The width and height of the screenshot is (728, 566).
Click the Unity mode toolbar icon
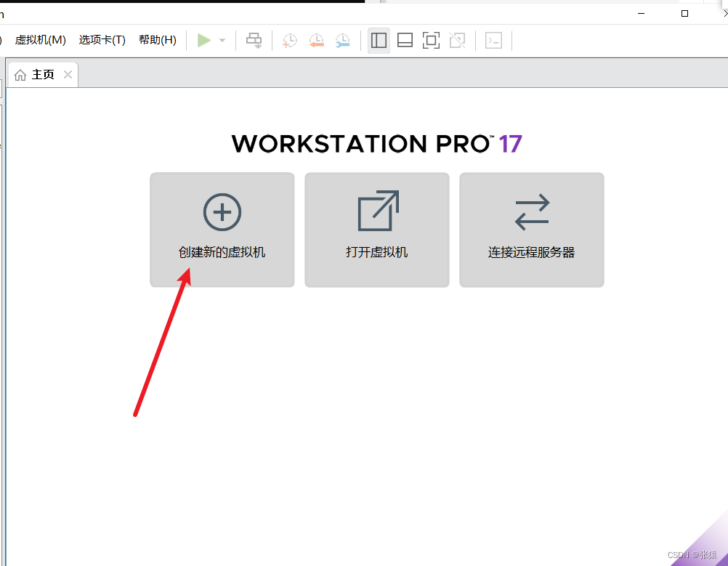(x=457, y=41)
